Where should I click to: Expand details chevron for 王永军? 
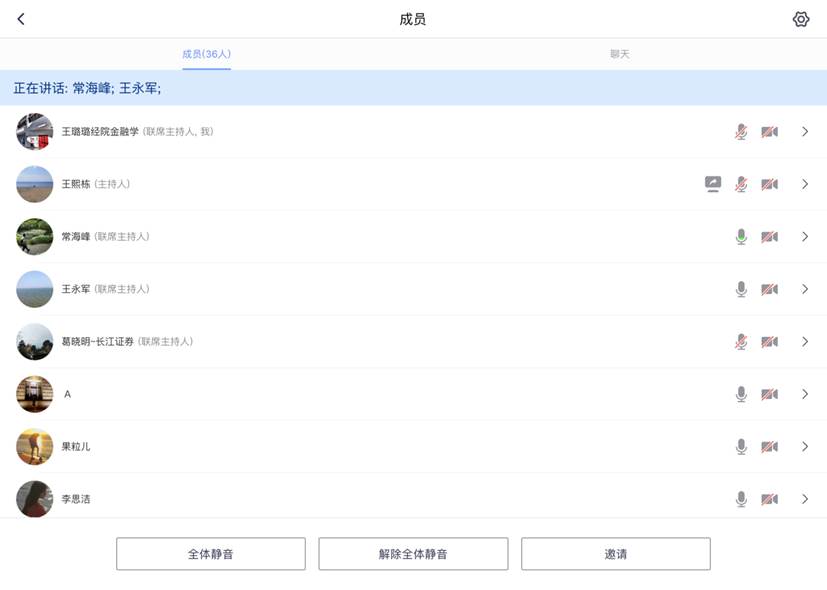805,289
